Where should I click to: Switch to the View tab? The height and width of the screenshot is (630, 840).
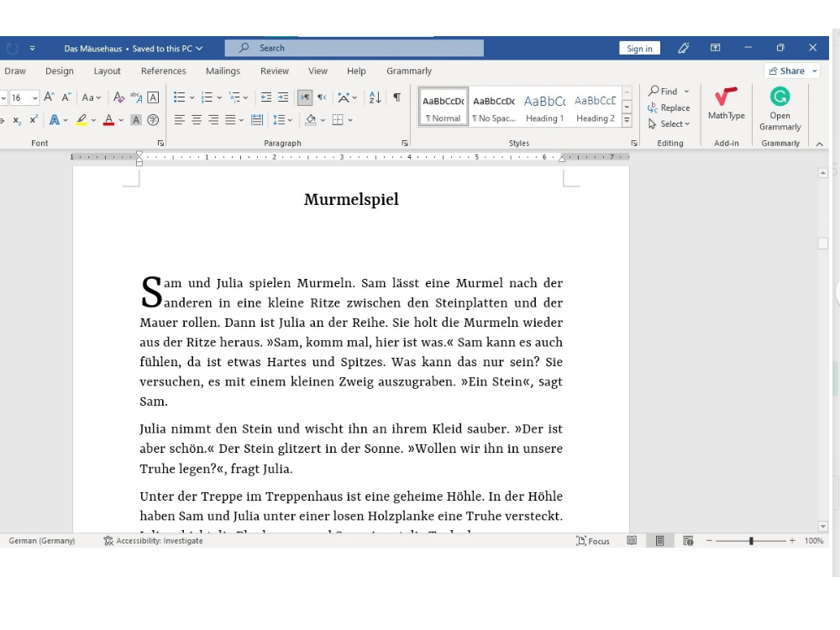click(318, 71)
